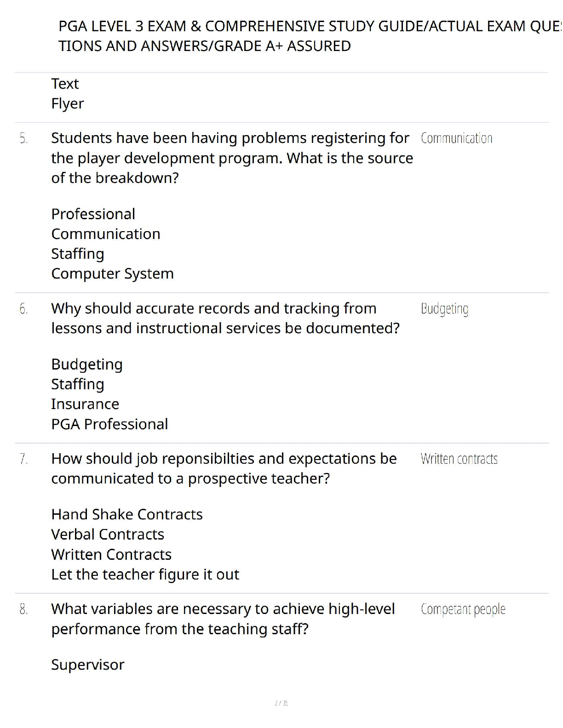Pick "Written Contracts" in question 7's choice list
The width and height of the screenshot is (563, 728).
111,555
